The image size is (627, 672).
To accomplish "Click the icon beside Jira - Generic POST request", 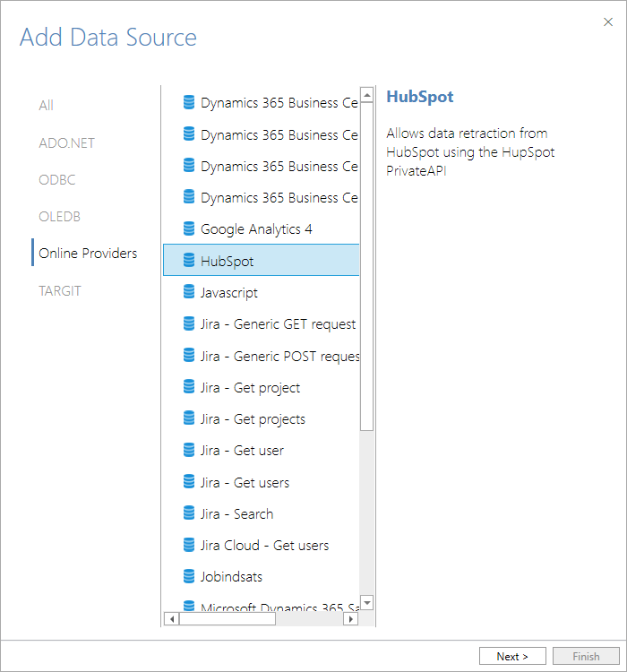I will (x=189, y=356).
